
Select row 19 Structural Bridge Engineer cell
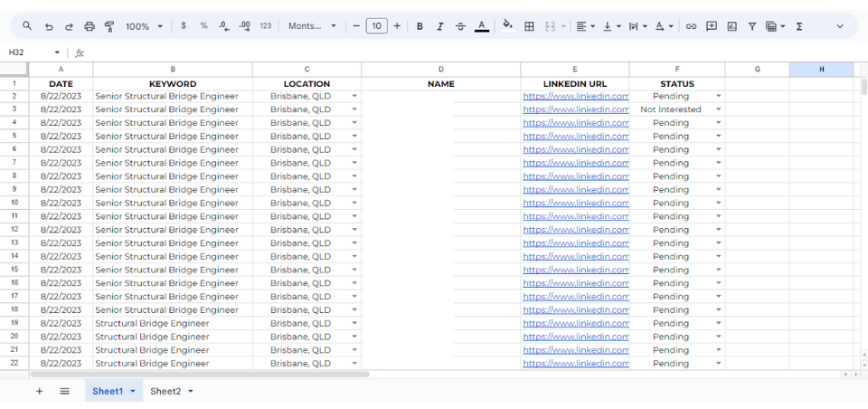click(x=173, y=323)
